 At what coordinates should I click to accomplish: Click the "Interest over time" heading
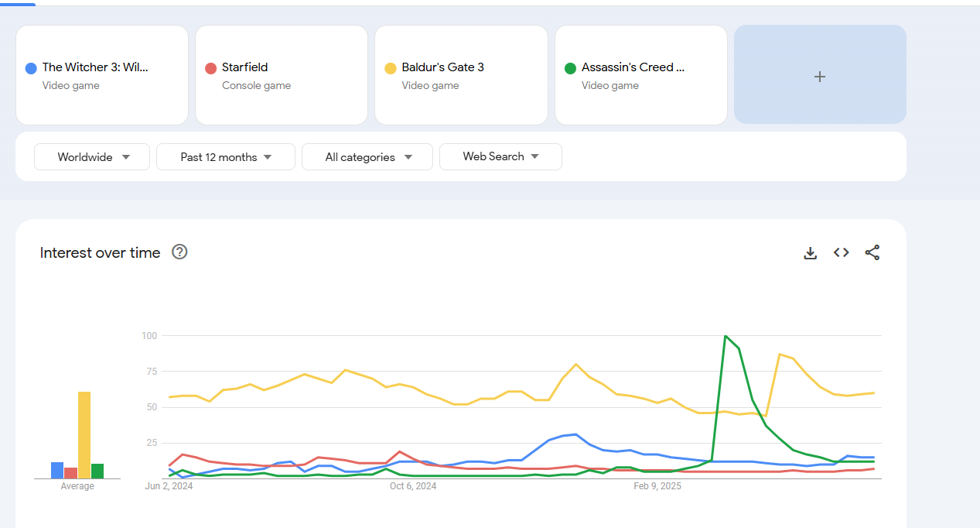click(x=101, y=252)
